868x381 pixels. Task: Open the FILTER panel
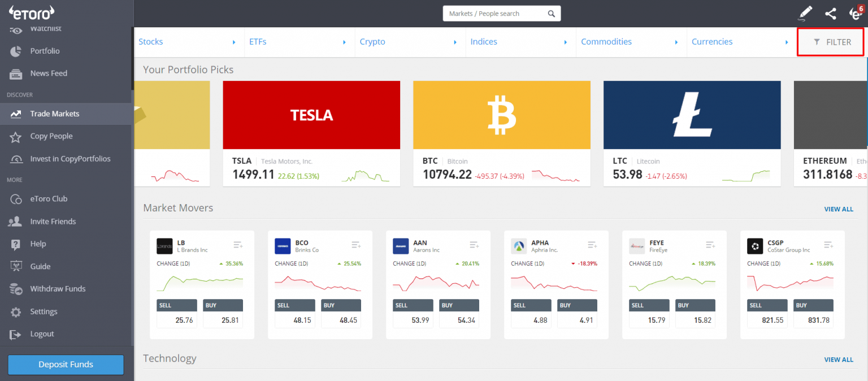click(830, 41)
